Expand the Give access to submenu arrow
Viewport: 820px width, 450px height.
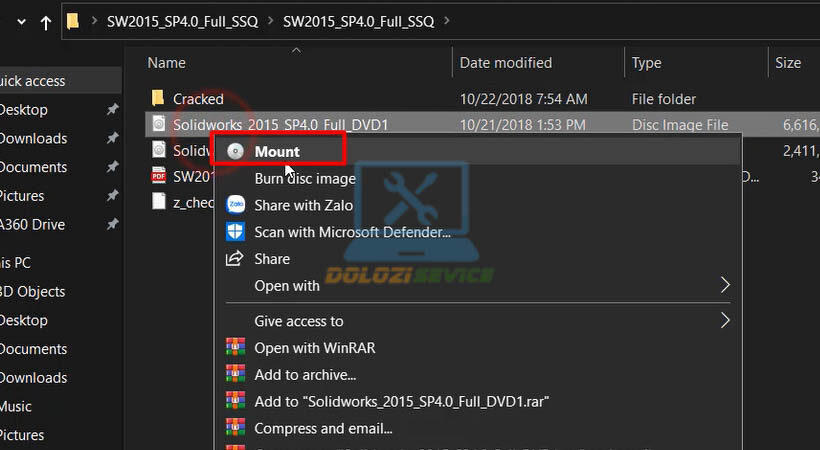[x=725, y=321]
